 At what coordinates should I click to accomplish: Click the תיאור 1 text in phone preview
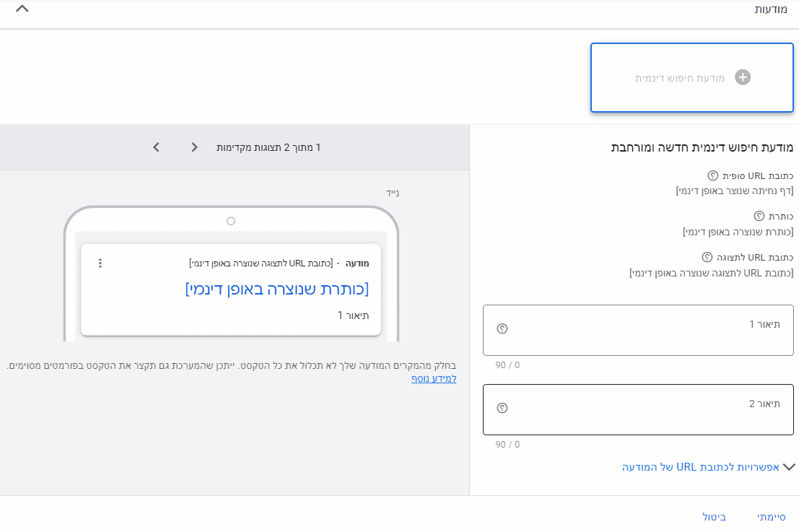[353, 315]
